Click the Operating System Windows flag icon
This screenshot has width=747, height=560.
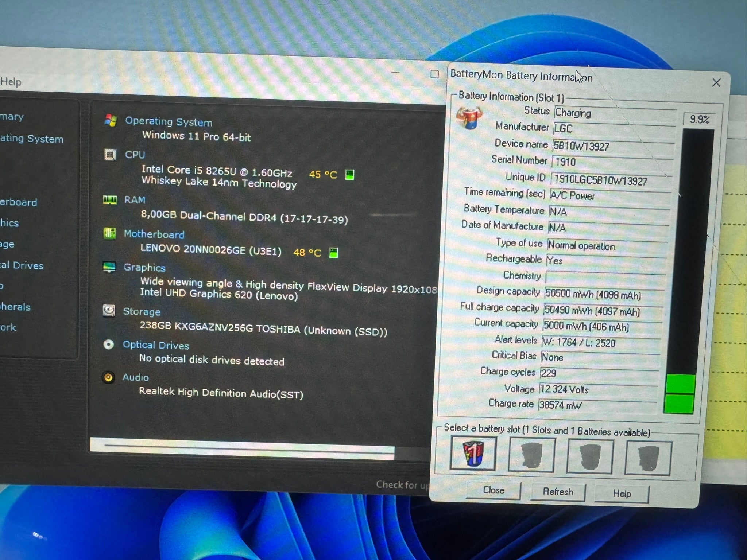[x=110, y=120]
